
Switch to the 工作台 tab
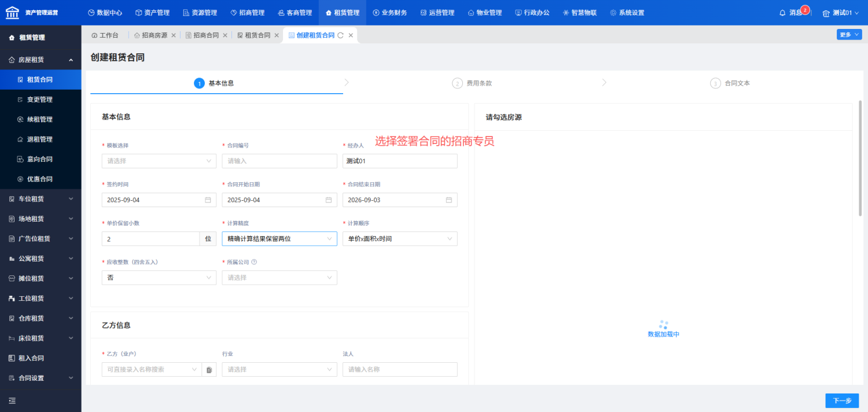click(105, 35)
